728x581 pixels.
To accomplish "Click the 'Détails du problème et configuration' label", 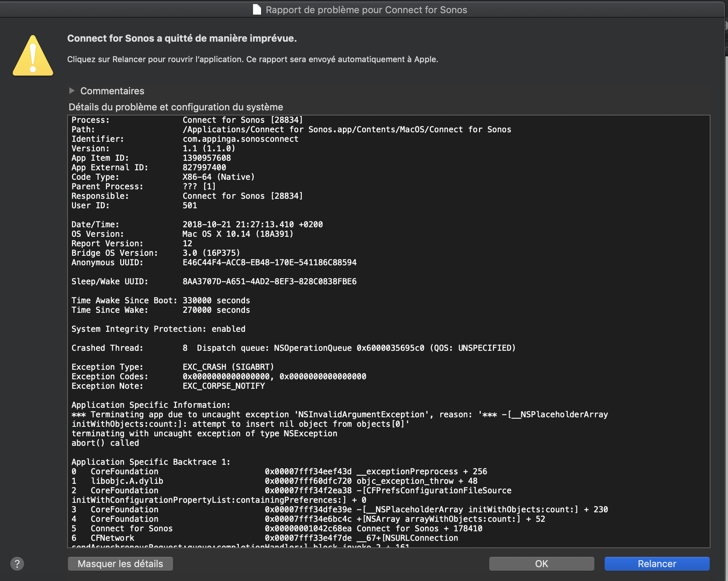I will coord(176,107).
